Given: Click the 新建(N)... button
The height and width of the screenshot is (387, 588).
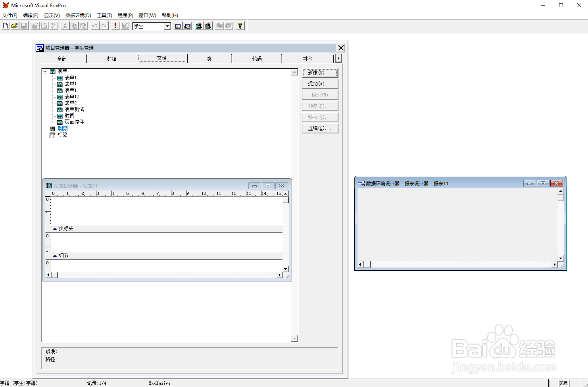Looking at the screenshot, I should pyautogui.click(x=320, y=73).
